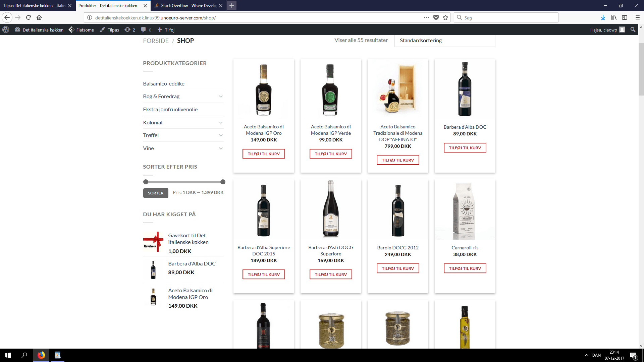This screenshot has width=644, height=362.
Task: Open the Pocket save icon
Action: [436, 17]
